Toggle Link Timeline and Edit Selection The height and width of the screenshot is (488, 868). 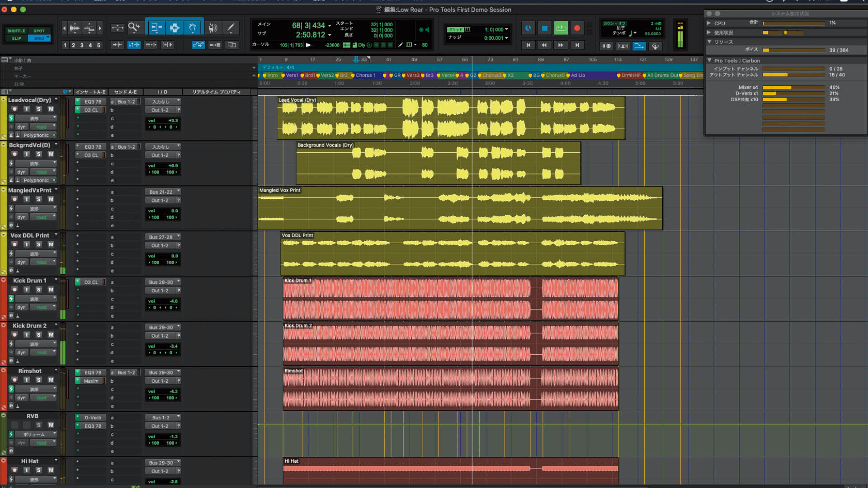pos(134,45)
